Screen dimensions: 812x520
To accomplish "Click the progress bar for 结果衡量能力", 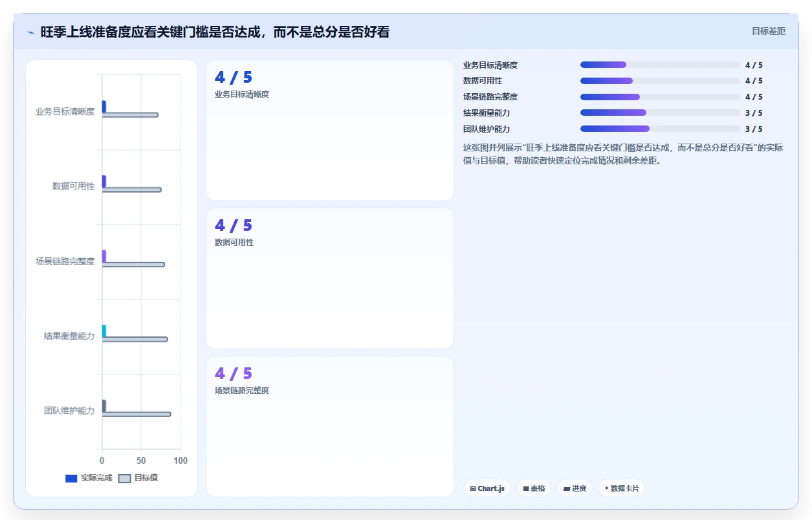I will [x=660, y=113].
